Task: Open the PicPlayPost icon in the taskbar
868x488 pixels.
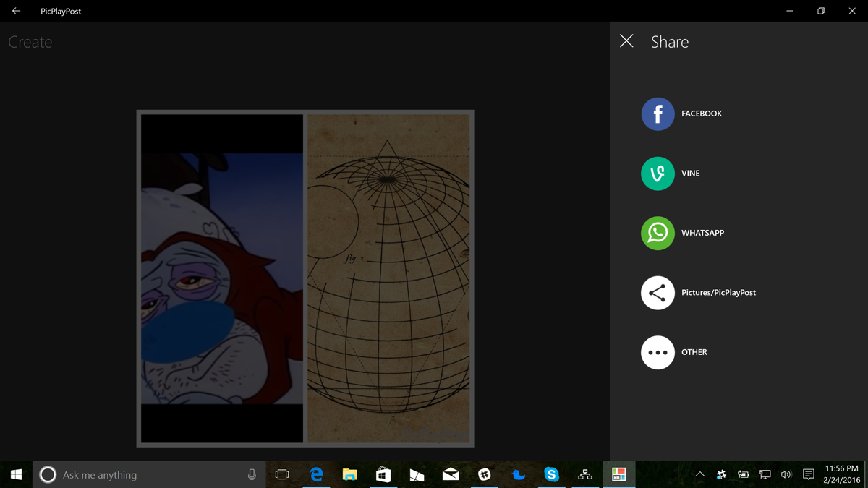Action: 618,474
